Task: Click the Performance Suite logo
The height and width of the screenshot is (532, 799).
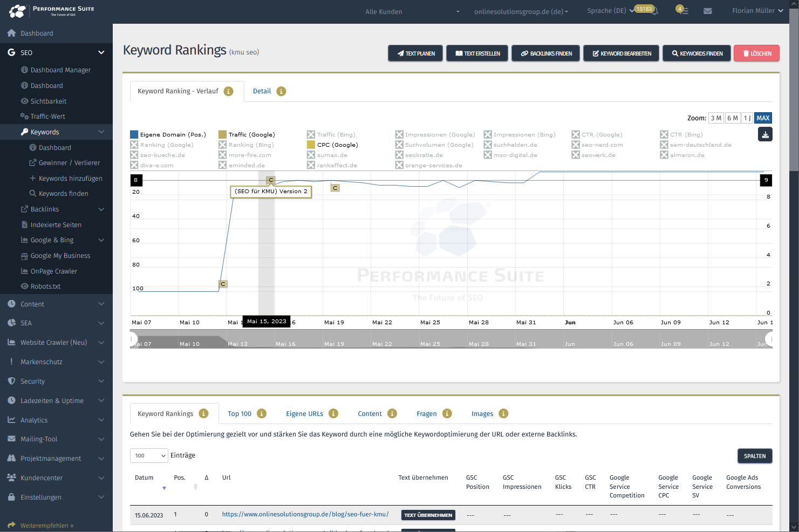Action: tap(52, 11)
